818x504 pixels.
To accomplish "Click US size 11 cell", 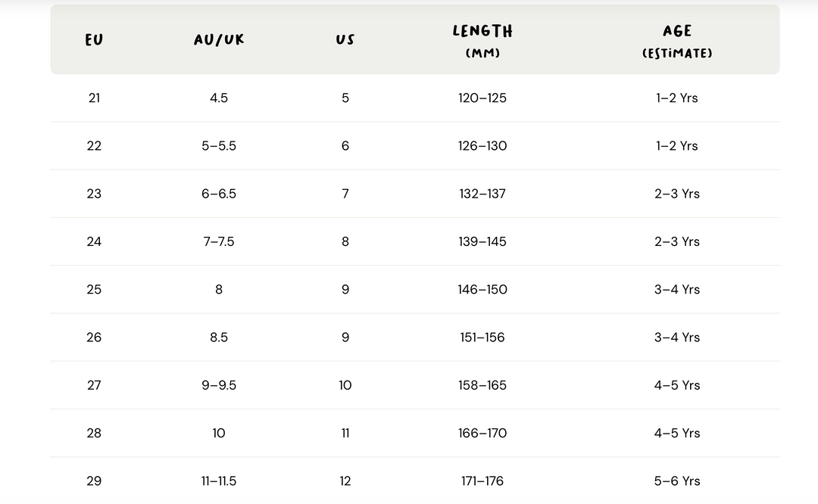I will (x=345, y=434).
